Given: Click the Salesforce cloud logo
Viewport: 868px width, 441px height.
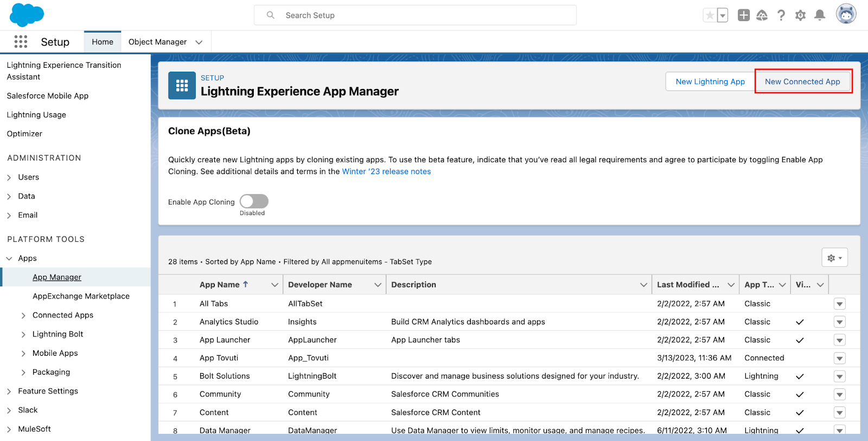Looking at the screenshot, I should pos(27,15).
